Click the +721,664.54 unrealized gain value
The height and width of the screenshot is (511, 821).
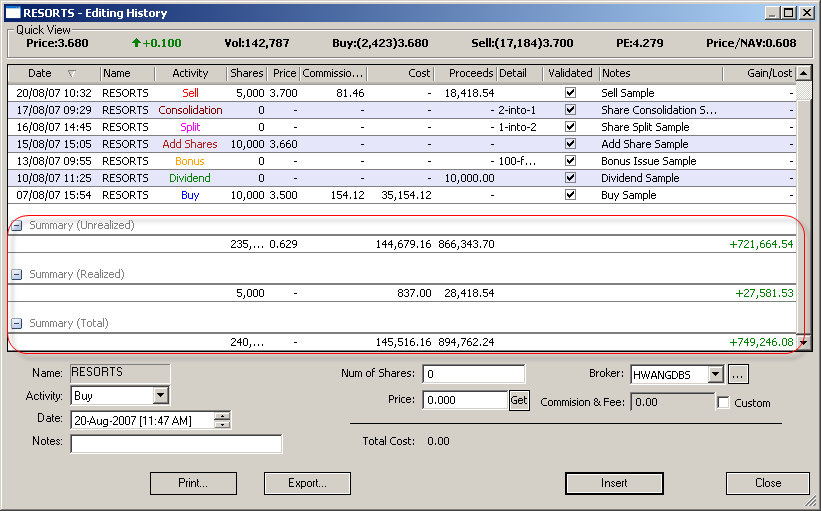[761, 244]
